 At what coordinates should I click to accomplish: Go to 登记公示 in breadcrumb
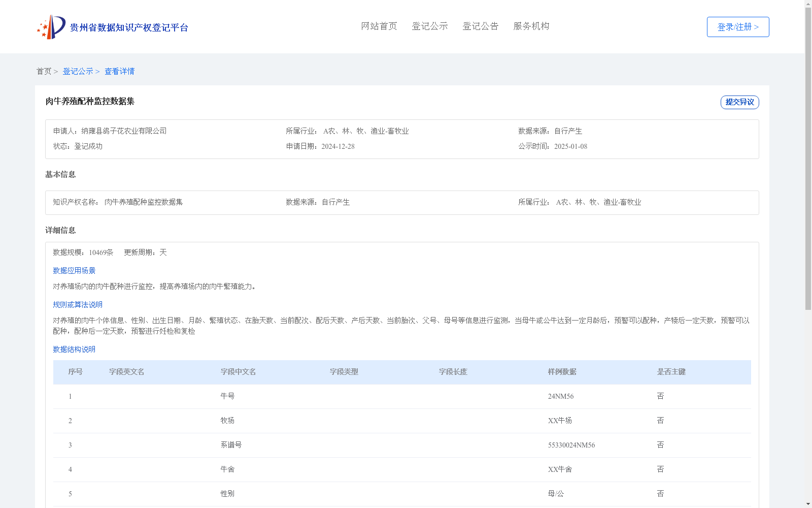(78, 71)
